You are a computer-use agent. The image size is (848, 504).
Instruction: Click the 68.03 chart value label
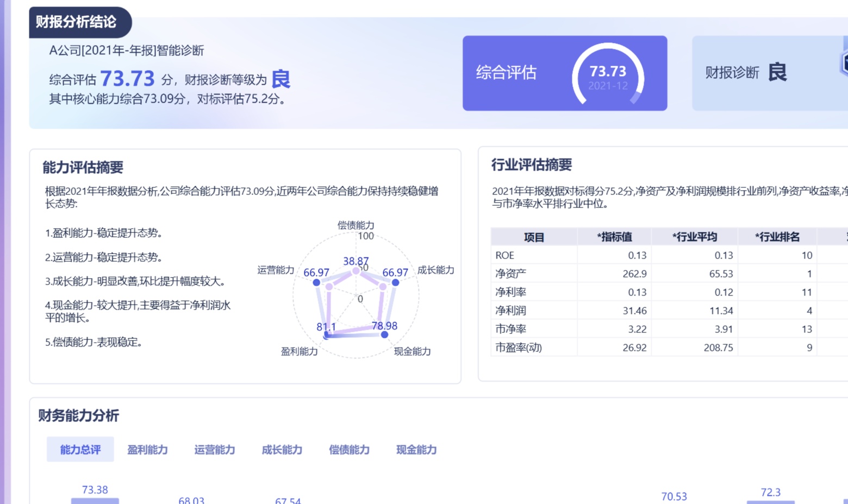click(191, 500)
